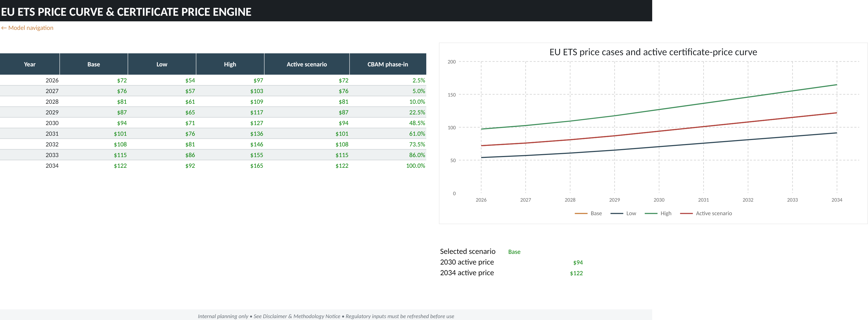Click the Base legend color swatch

(581, 213)
